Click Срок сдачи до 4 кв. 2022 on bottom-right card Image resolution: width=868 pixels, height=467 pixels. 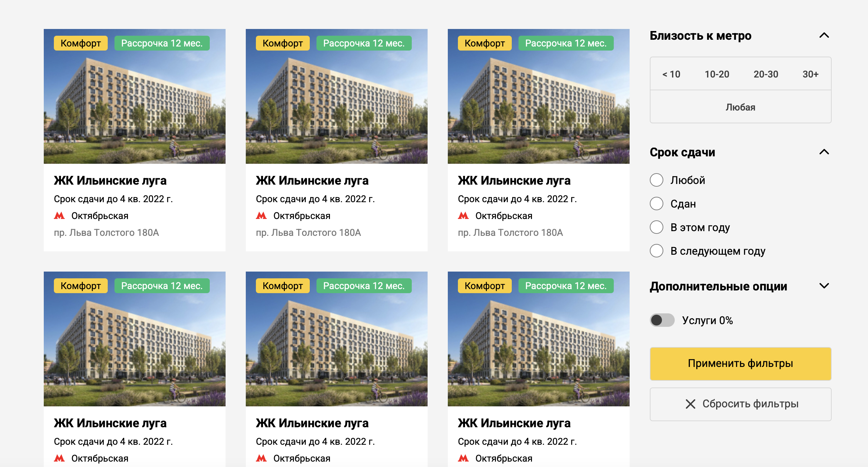517,441
